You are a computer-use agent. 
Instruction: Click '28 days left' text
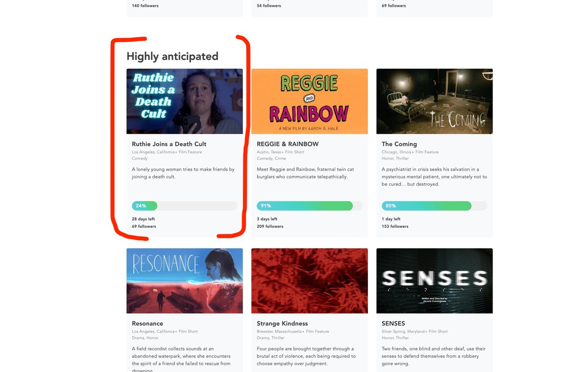pyautogui.click(x=144, y=219)
